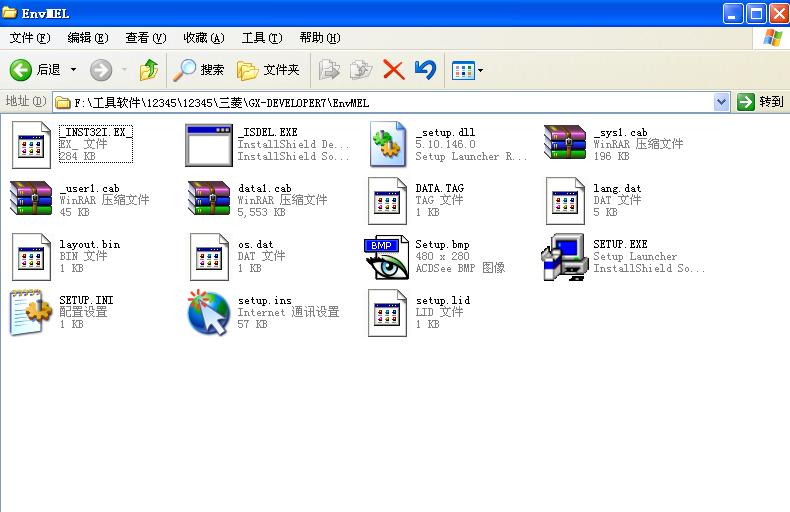Click the Back button in the toolbar
790x512 pixels.
34,70
